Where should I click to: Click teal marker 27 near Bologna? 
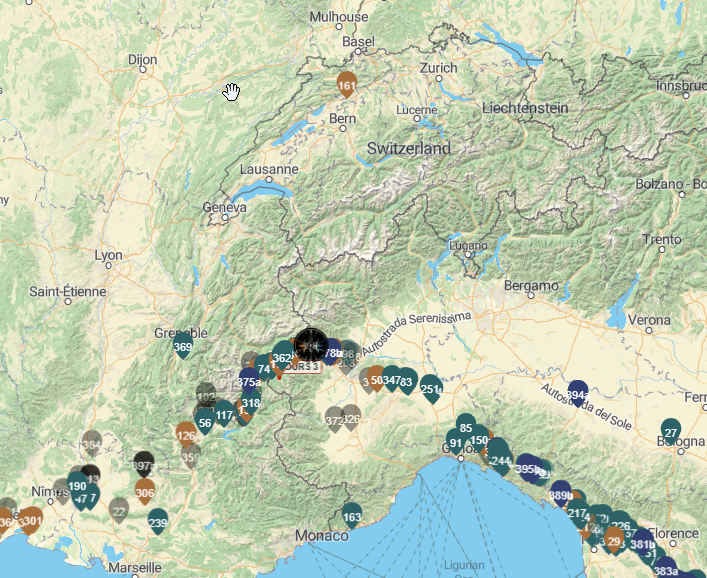[671, 432]
